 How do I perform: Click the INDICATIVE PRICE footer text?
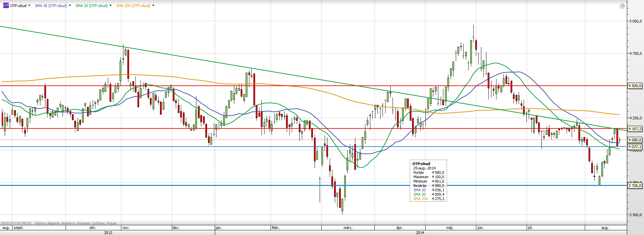point(16,223)
